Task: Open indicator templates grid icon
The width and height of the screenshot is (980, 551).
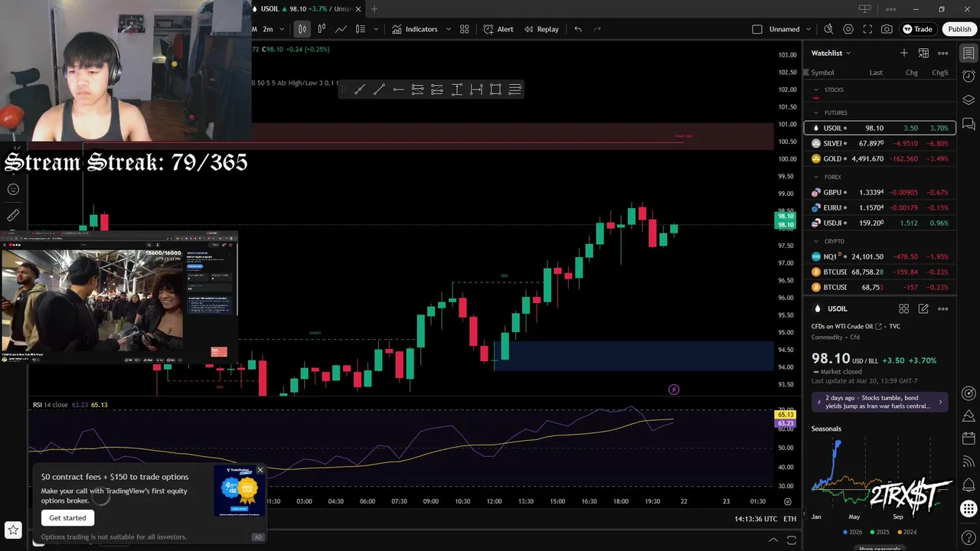Action: pyautogui.click(x=464, y=29)
